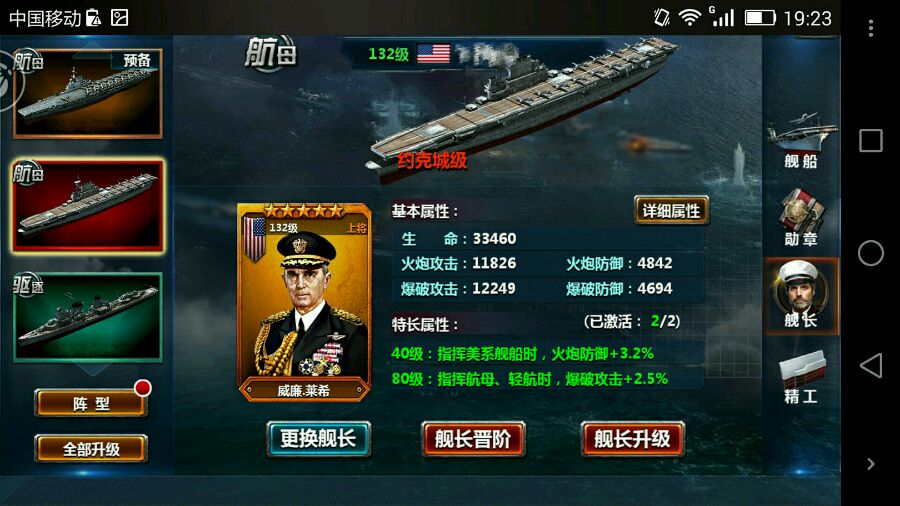The image size is (900, 506).
Task: Select the reserve 预备 carrier thumbnail
Action: 88,94
